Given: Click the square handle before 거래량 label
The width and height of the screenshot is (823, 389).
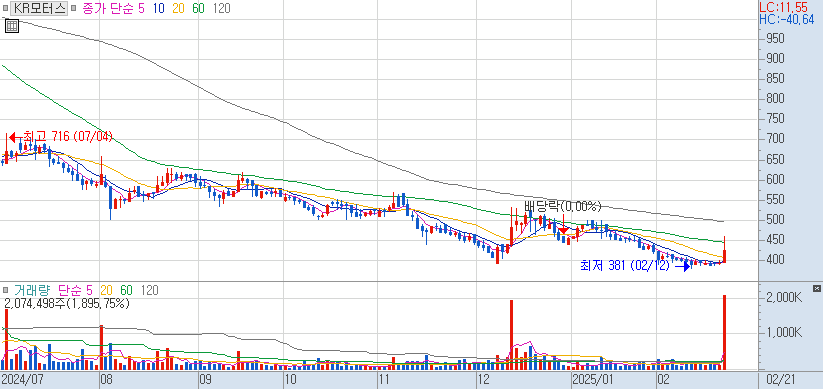Looking at the screenshot, I should [5, 290].
